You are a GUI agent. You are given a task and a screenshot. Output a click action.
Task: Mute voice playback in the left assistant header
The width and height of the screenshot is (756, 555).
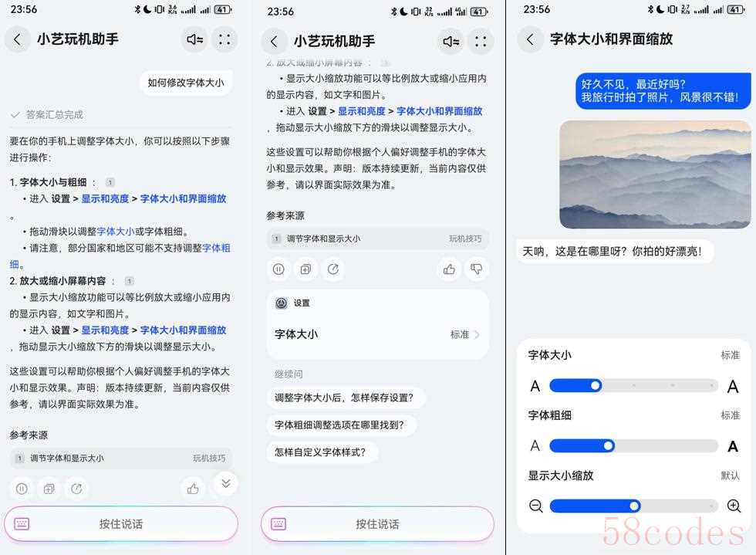[x=194, y=39]
